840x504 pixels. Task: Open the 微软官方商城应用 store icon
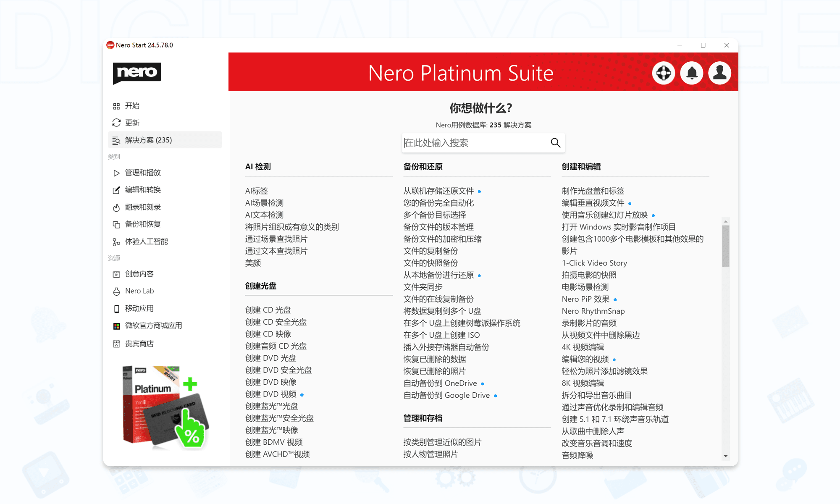116,325
